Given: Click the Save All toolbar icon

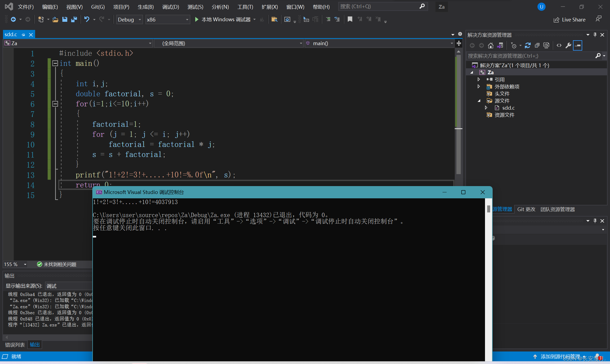Looking at the screenshot, I should pyautogui.click(x=74, y=19).
